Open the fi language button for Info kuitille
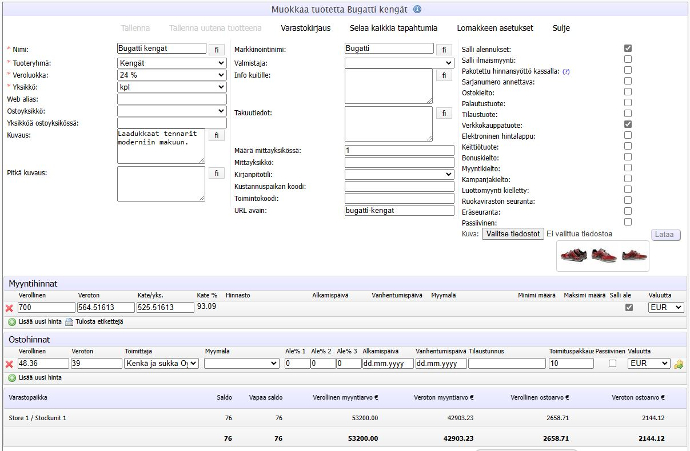This screenshot has width=690, height=451. [x=444, y=75]
